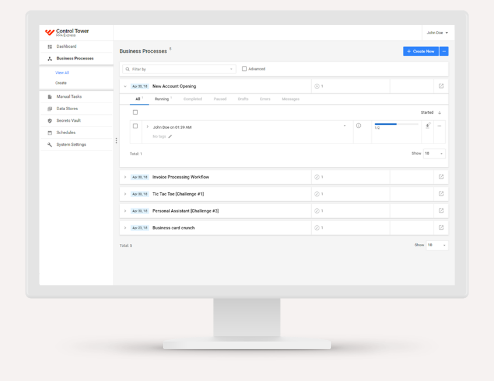Viewport: 494px width, 381px height.
Task: Expand the Personal Assistant [Challenge #3] row
Action: coord(125,211)
